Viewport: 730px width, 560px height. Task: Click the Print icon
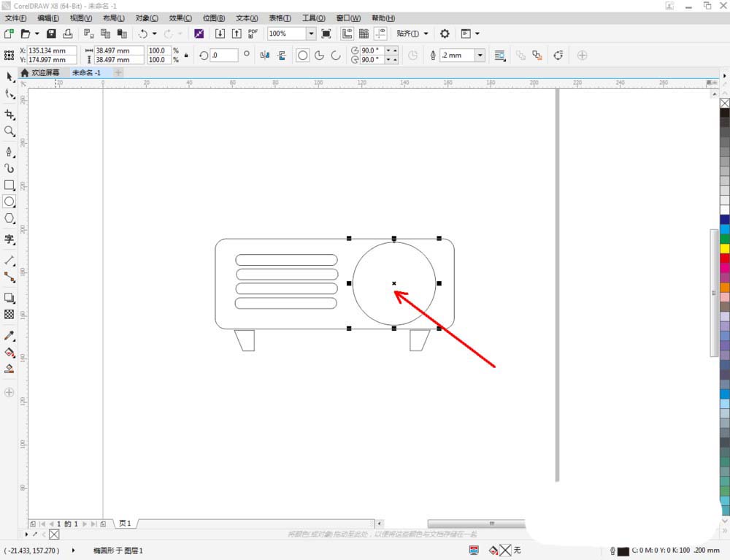pyautogui.click(x=68, y=34)
